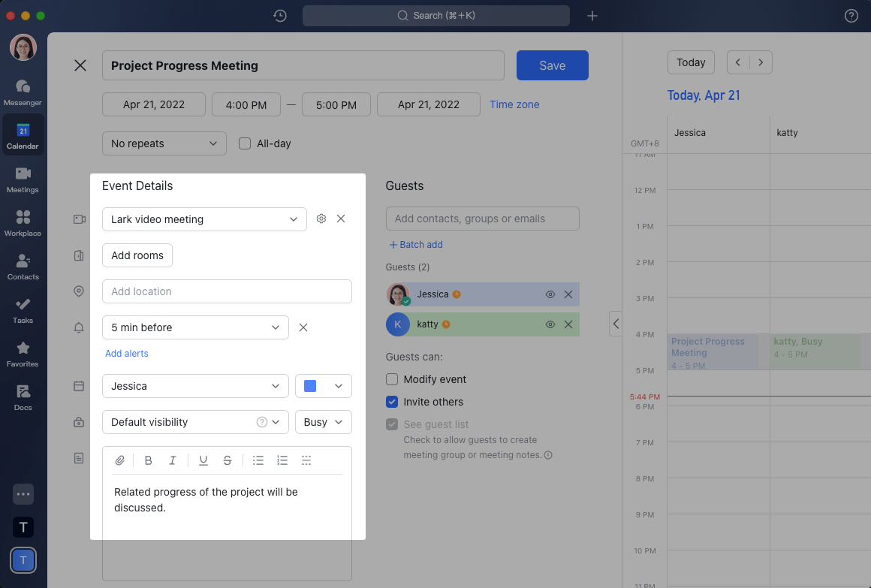Click the Add alerts link

[127, 354]
